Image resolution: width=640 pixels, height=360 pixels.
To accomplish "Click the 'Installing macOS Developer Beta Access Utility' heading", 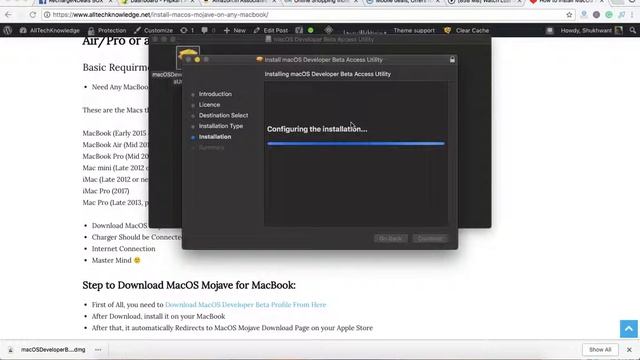I will [x=328, y=74].
